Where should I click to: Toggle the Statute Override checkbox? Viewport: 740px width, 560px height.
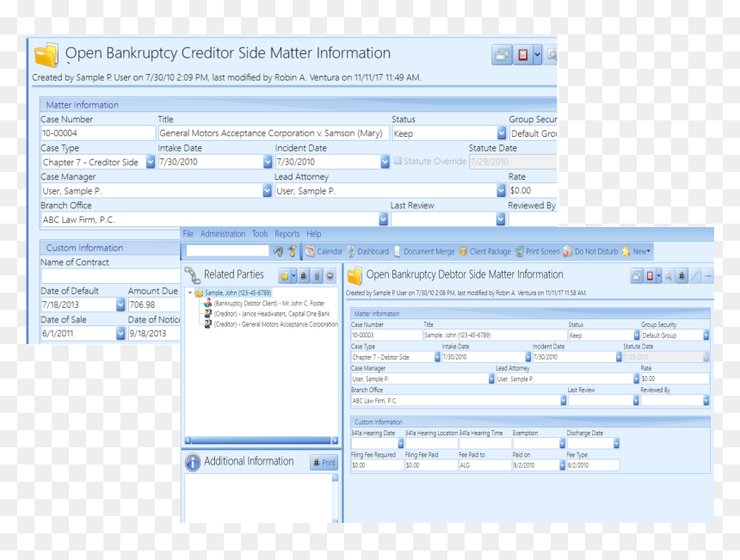[x=398, y=161]
